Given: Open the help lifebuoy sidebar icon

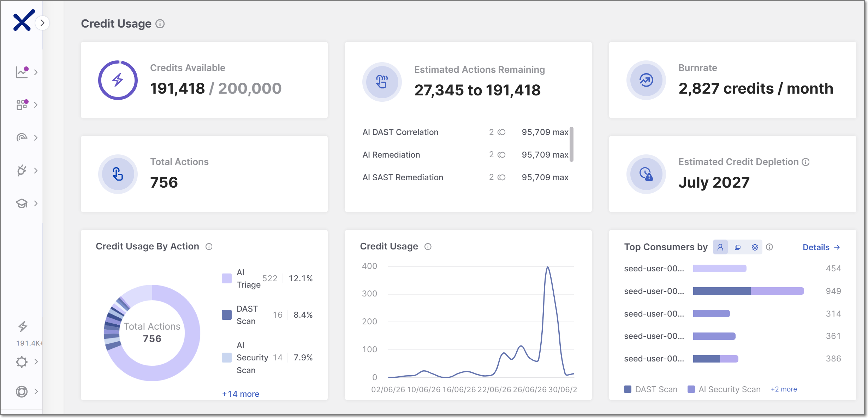Looking at the screenshot, I should point(22,391).
